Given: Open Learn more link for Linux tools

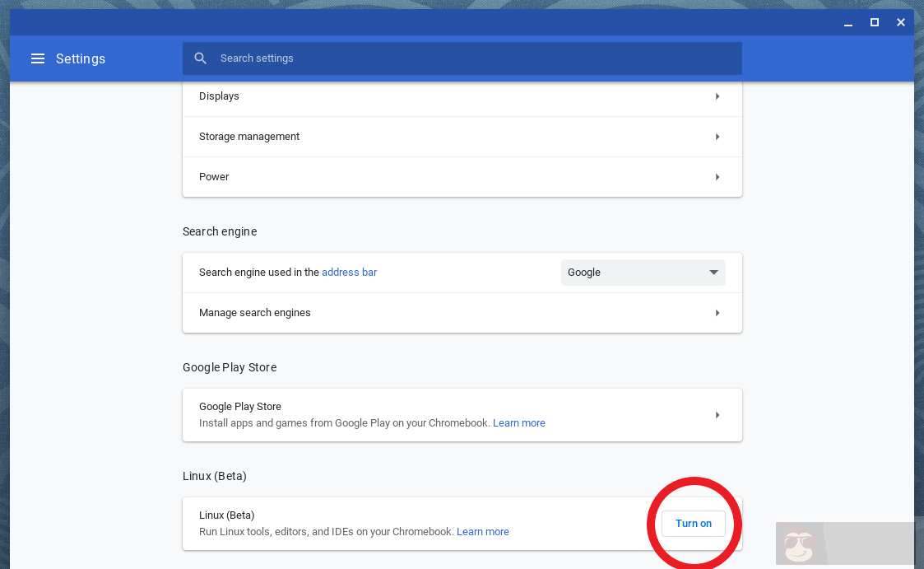Looking at the screenshot, I should (482, 532).
